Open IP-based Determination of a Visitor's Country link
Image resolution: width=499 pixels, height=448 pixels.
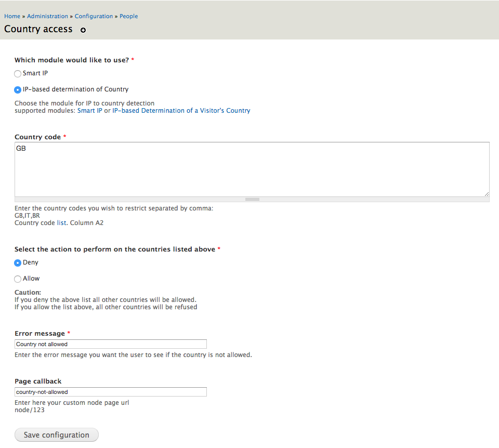(x=181, y=111)
